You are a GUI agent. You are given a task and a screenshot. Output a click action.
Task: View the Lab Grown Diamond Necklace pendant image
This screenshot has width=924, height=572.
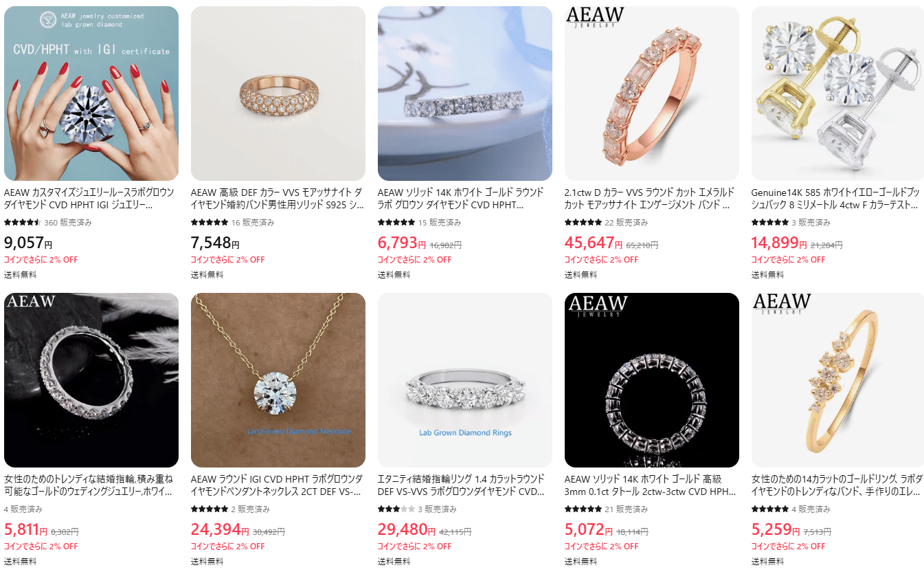click(x=278, y=380)
